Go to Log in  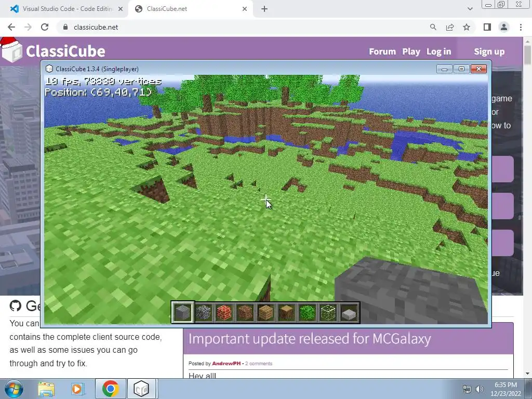[438, 51]
